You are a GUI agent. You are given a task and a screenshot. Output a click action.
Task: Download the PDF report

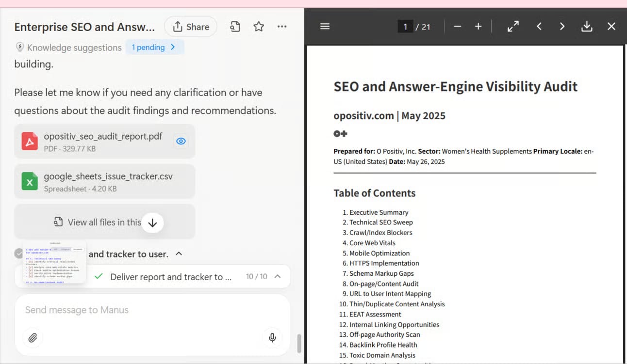pyautogui.click(x=587, y=27)
